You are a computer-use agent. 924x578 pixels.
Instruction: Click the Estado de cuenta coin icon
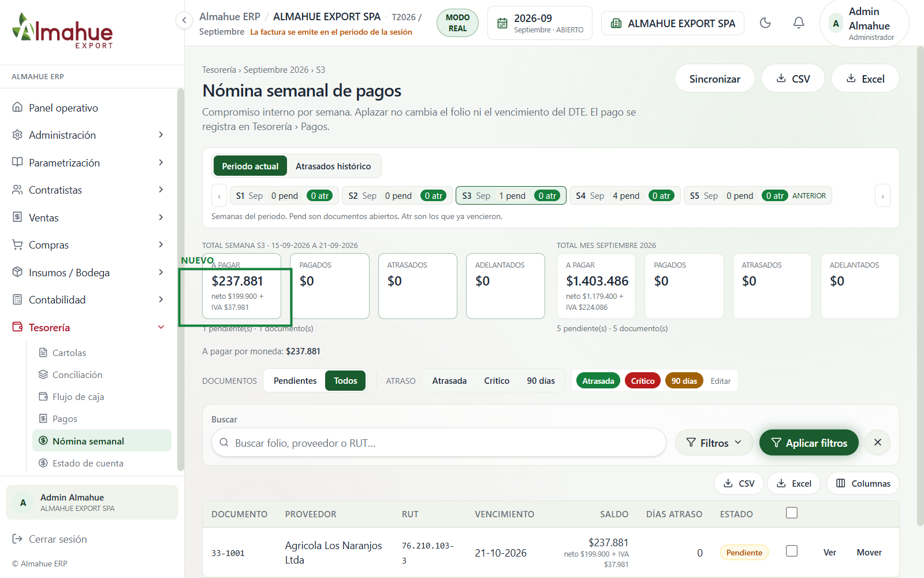[x=43, y=463]
